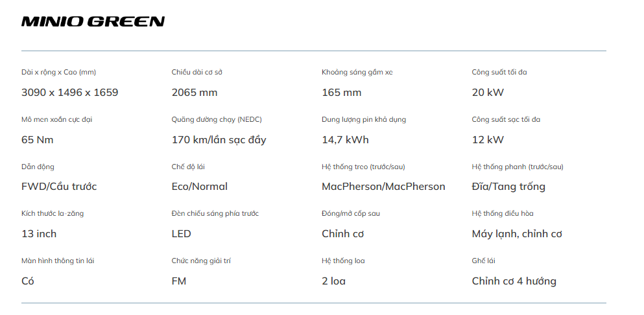644x315 pixels.
Task: Click the Máy lạnh, chỉnh cơ value
Action: (517, 234)
